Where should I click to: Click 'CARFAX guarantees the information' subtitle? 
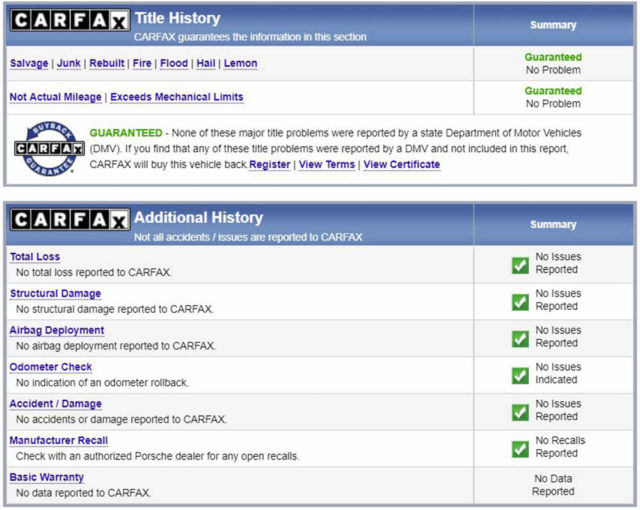(250, 37)
